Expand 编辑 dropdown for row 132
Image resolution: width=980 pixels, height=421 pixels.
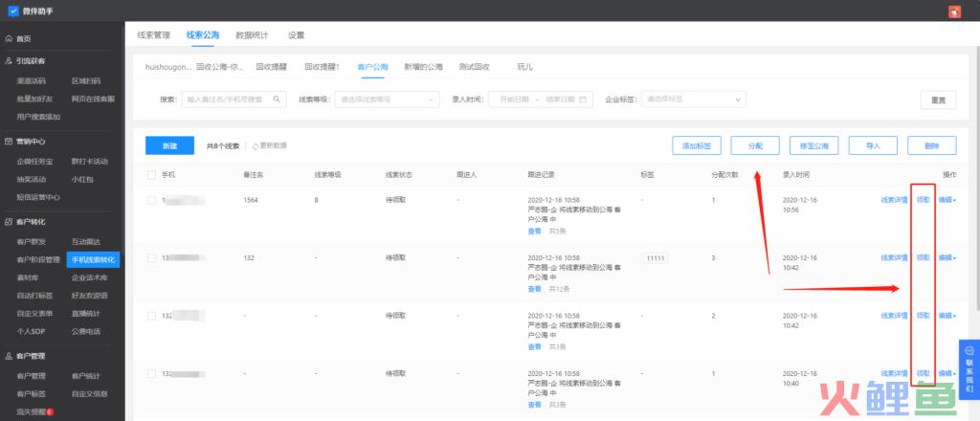click(x=947, y=258)
